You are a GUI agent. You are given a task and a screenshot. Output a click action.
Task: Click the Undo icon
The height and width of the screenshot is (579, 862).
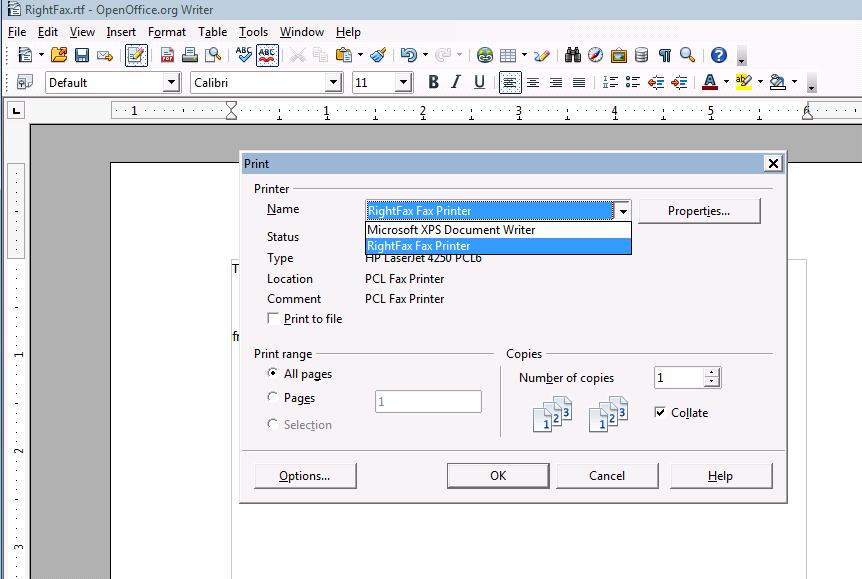click(408, 55)
